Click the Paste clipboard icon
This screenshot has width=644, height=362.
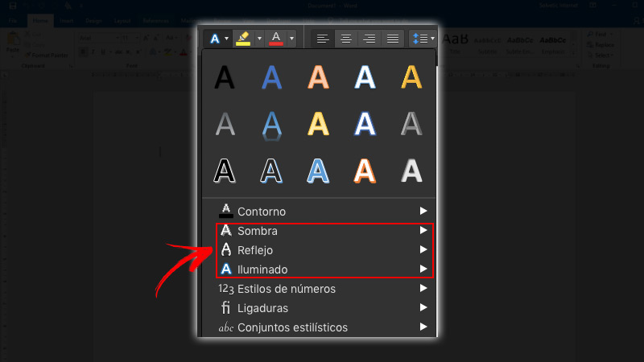tap(13, 39)
